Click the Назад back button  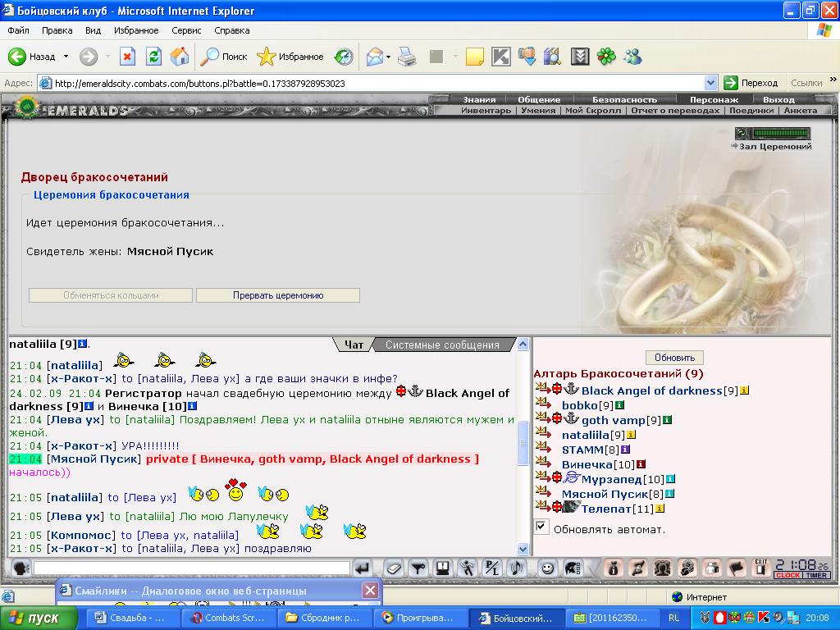[32, 57]
